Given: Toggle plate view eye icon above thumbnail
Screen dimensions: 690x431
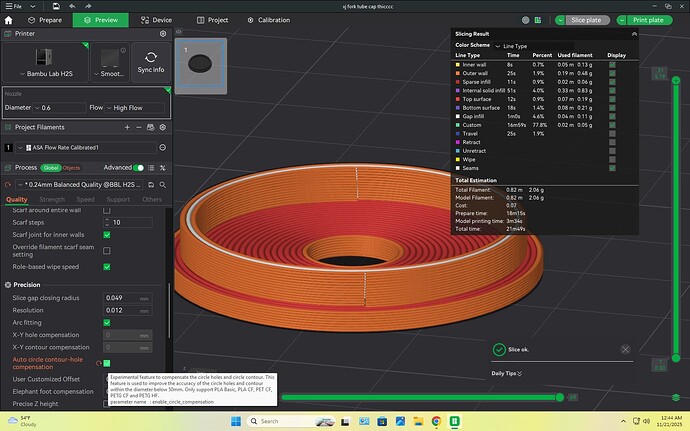Looking at the screenshot, I should pos(179,32).
